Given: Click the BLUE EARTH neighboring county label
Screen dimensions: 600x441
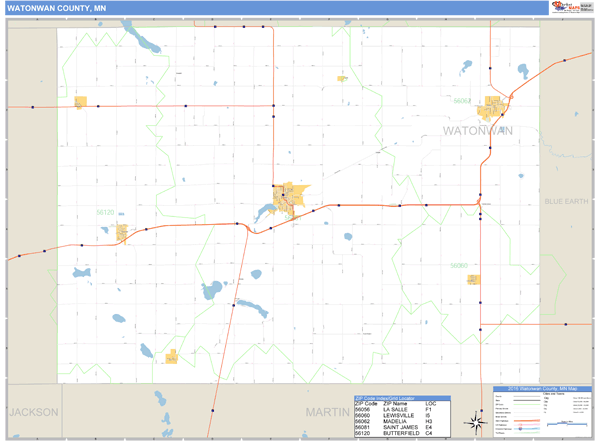Looking at the screenshot, I should tap(568, 202).
